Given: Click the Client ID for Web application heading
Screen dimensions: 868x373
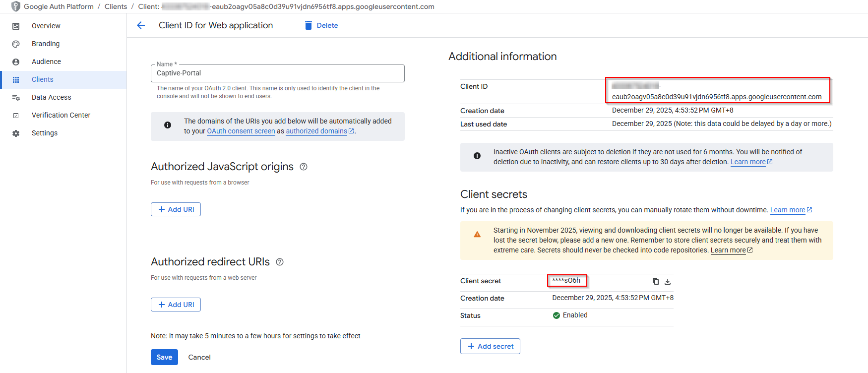Looking at the screenshot, I should 216,25.
